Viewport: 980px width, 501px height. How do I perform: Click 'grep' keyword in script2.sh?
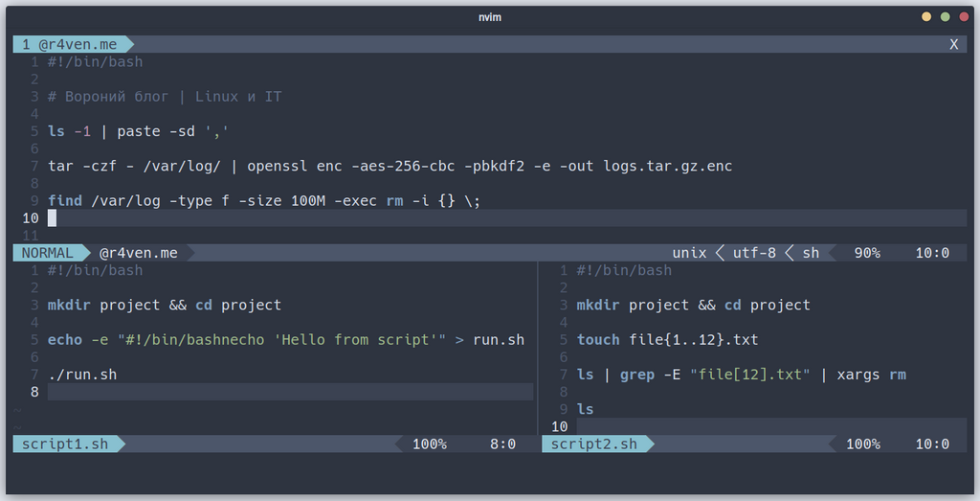pos(636,375)
